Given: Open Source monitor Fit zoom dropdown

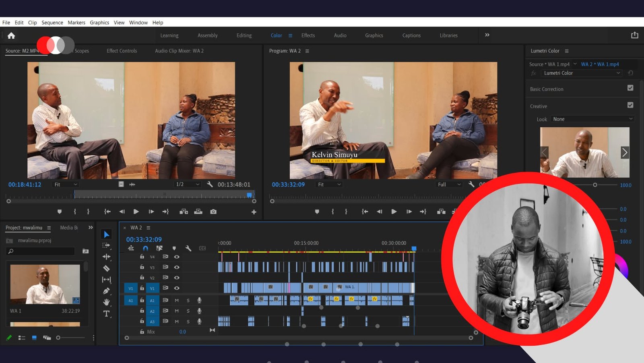Looking at the screenshot, I should tap(66, 184).
